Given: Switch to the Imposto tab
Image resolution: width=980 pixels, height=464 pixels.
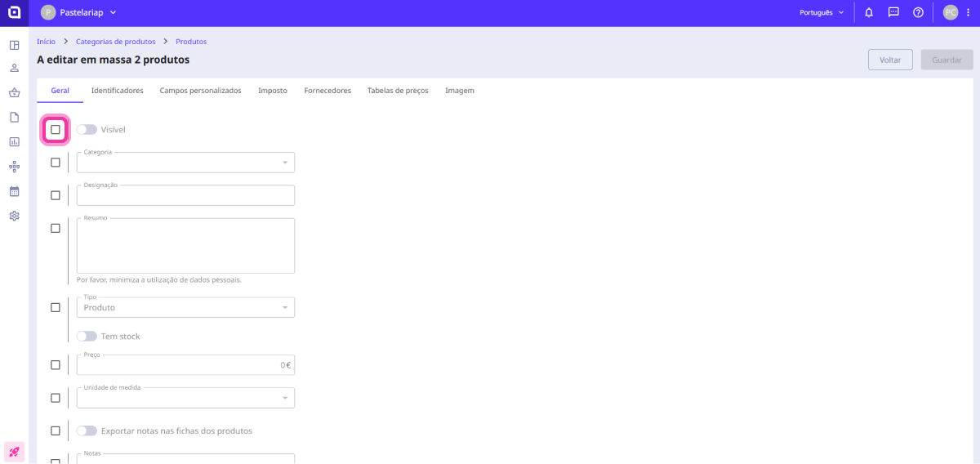Looking at the screenshot, I should (273, 91).
